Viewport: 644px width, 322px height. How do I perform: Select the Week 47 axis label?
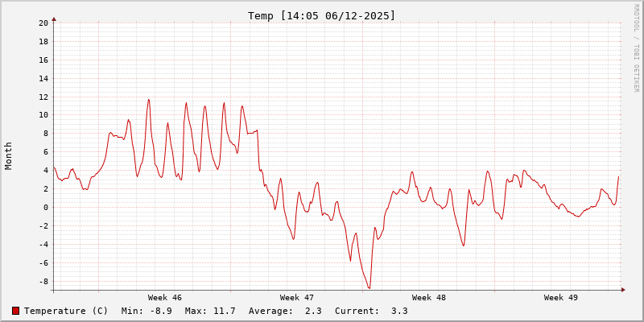coord(297,298)
